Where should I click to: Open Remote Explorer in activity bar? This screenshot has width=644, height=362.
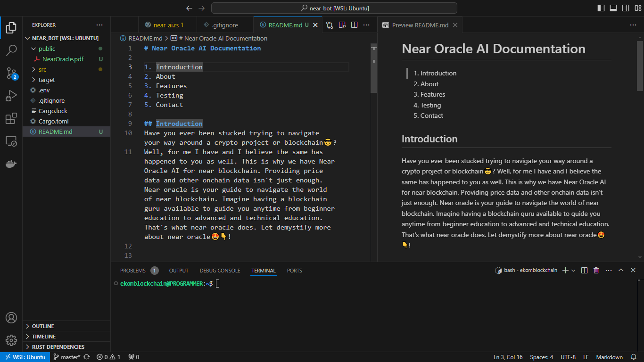pyautogui.click(x=11, y=141)
